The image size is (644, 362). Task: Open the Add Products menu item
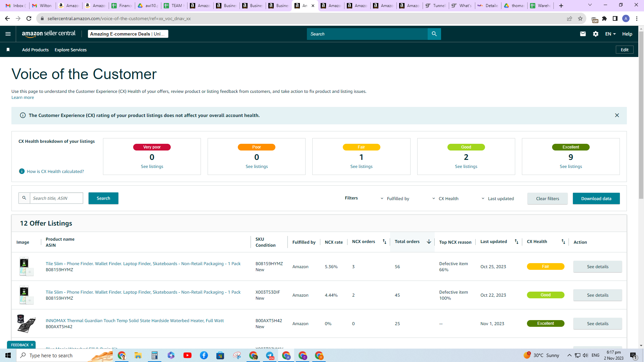click(x=35, y=50)
